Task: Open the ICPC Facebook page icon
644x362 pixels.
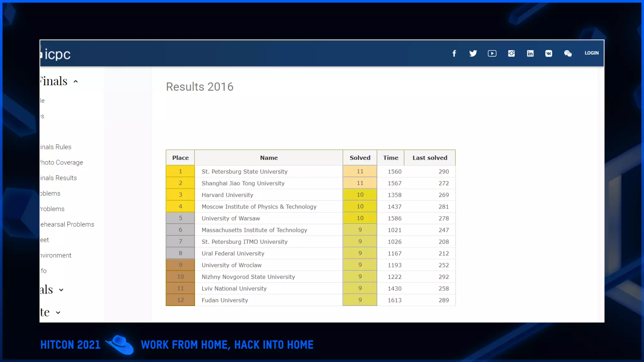Action: 454,53
